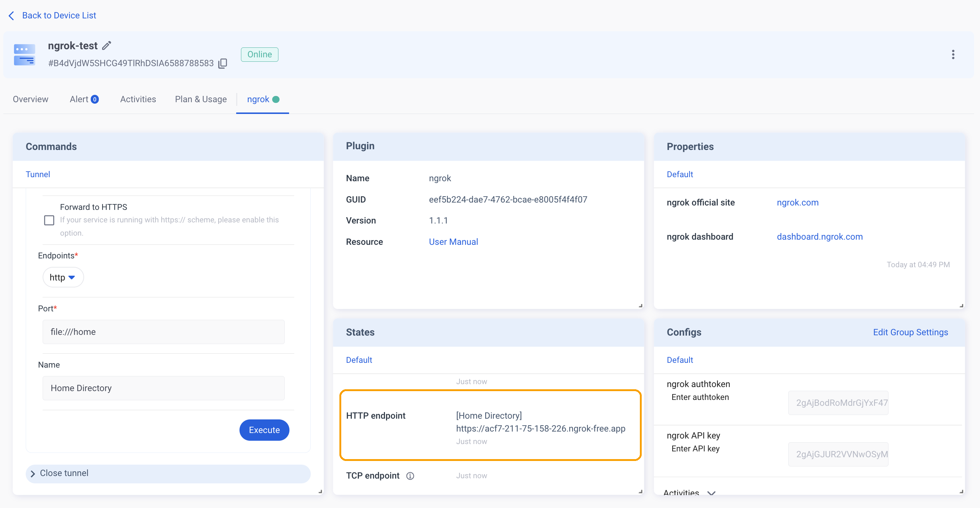Switch to the Alert tab

(84, 99)
